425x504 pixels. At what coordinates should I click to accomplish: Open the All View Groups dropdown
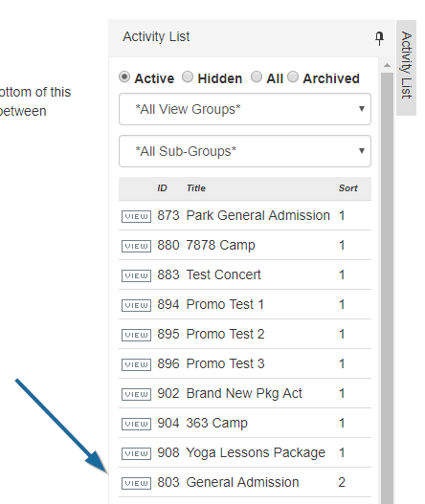(x=245, y=109)
